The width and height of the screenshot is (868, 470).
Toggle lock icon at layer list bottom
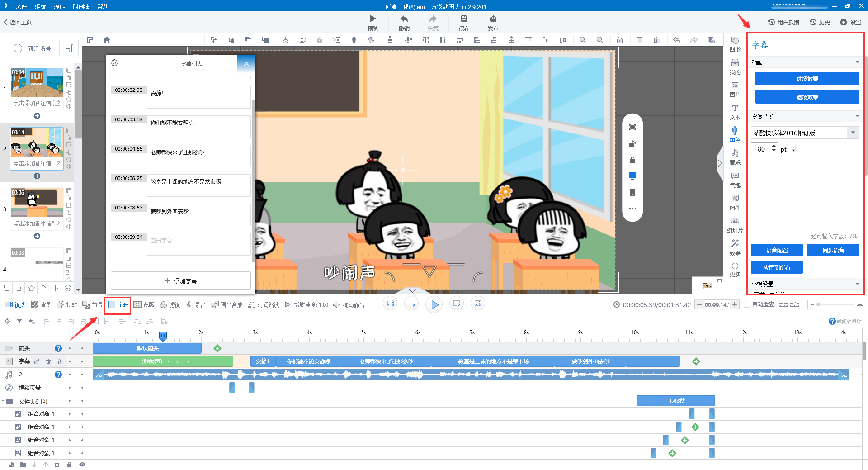point(69,465)
